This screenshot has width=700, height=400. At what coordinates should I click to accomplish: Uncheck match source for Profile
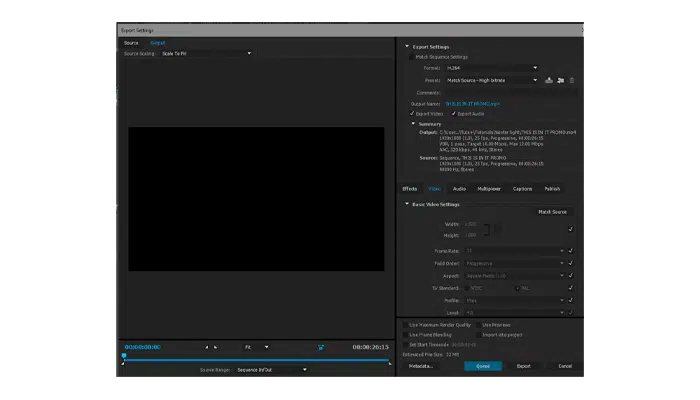pyautogui.click(x=571, y=300)
